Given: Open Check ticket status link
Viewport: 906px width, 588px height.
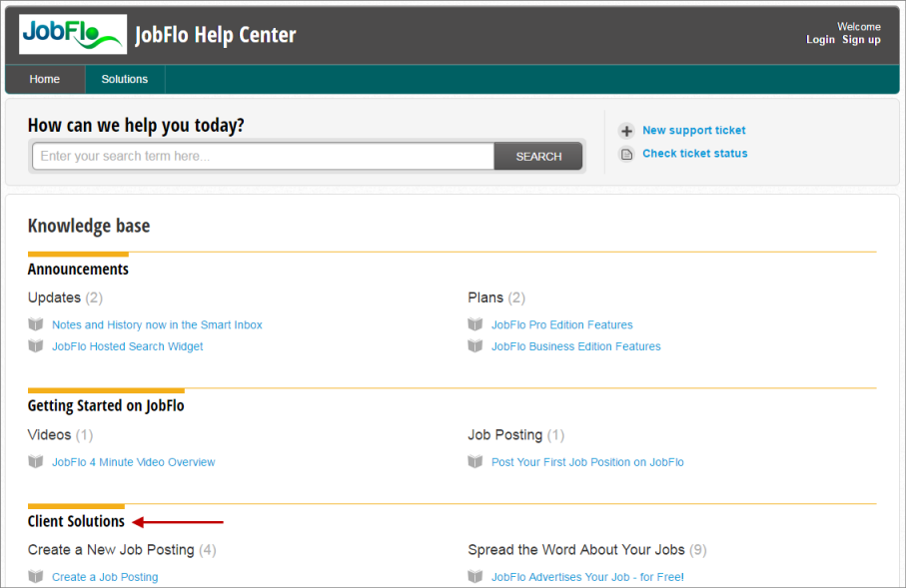Looking at the screenshot, I should click(x=695, y=154).
